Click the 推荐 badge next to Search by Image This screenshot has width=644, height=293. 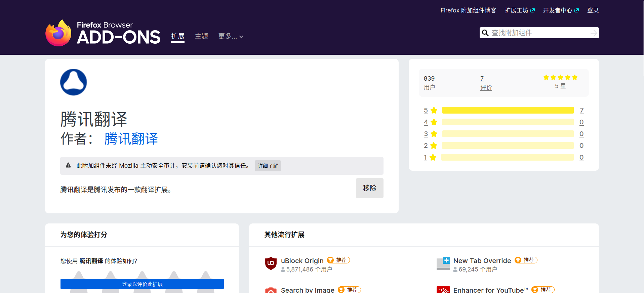[349, 290]
